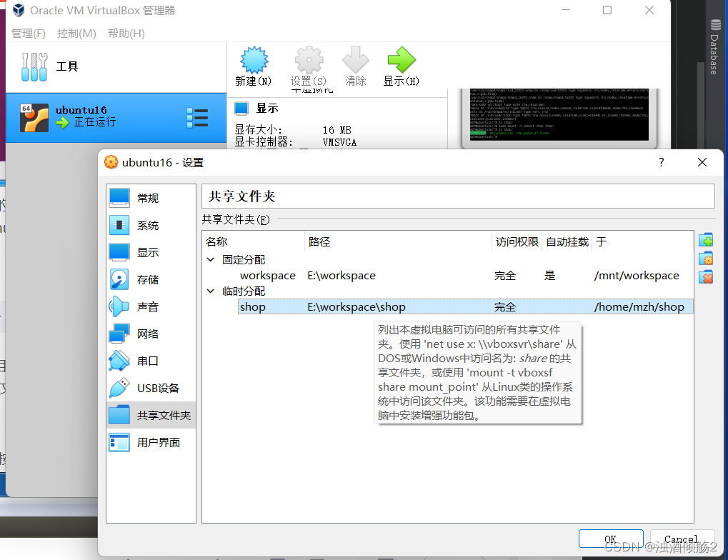728x560 pixels.
Task: Add a new shared folder with plus icon
Action: pos(706,240)
